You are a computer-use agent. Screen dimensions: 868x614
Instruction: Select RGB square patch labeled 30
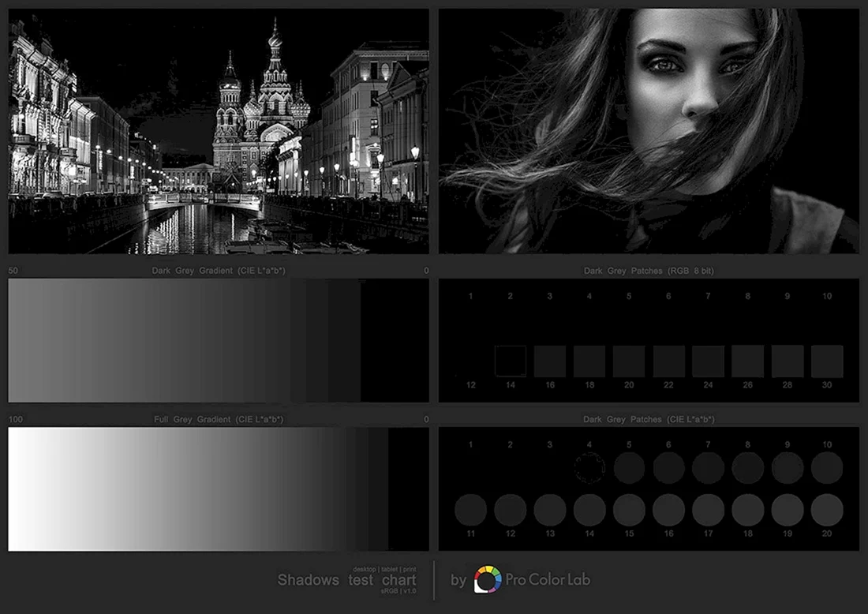pyautogui.click(x=827, y=361)
